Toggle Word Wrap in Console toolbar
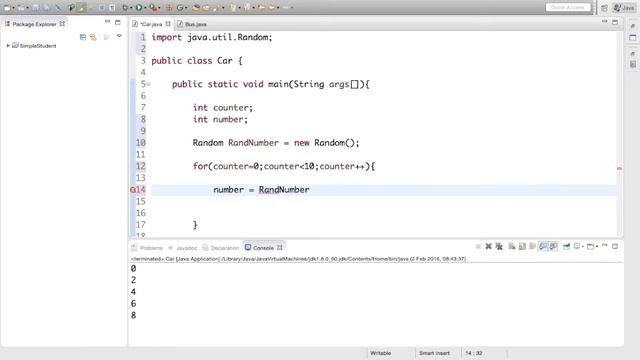 532,247
